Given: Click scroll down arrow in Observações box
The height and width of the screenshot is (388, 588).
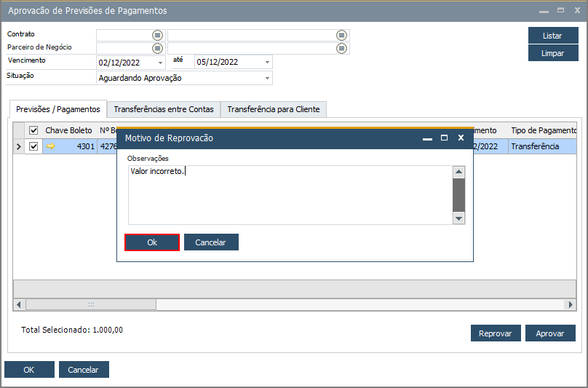Looking at the screenshot, I should (458, 218).
